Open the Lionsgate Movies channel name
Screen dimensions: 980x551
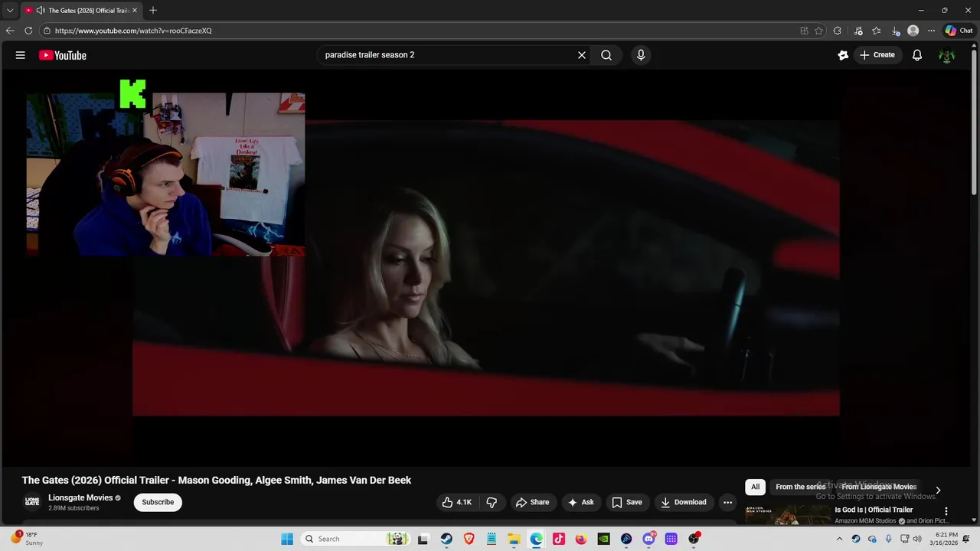coord(80,497)
